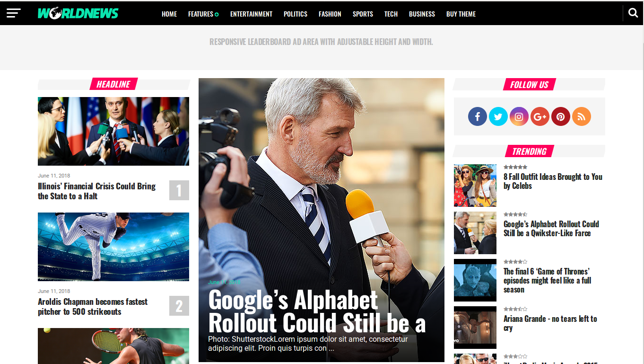644x364 pixels.
Task: Open the hamburger side menu
Action: 14,13
